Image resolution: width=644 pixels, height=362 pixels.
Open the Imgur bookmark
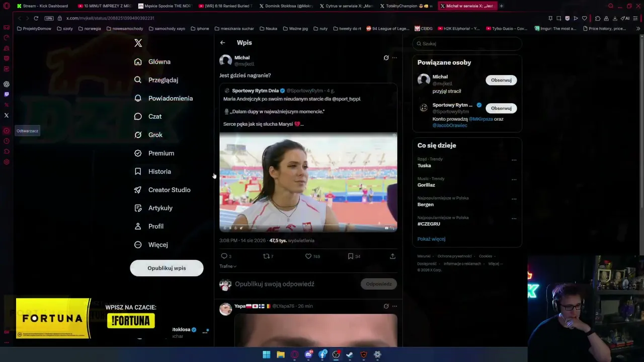click(x=555, y=29)
